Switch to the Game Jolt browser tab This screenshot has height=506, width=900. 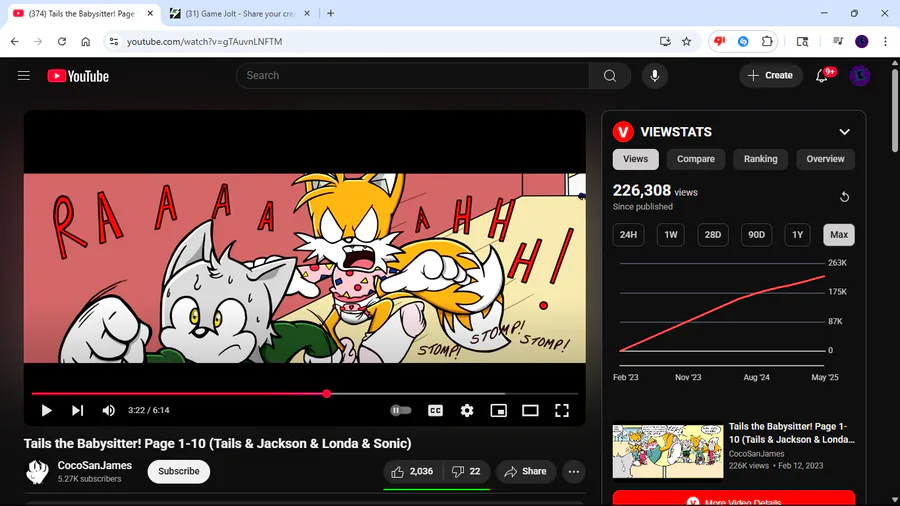(239, 13)
